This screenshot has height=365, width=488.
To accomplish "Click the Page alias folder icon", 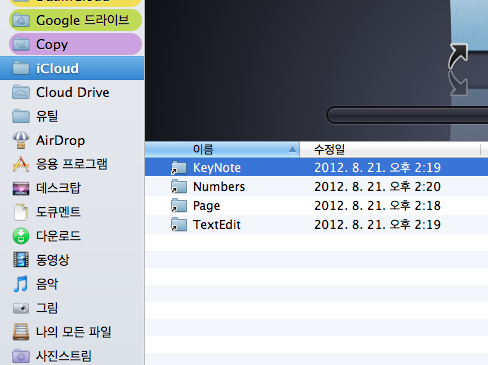I will coord(179,206).
